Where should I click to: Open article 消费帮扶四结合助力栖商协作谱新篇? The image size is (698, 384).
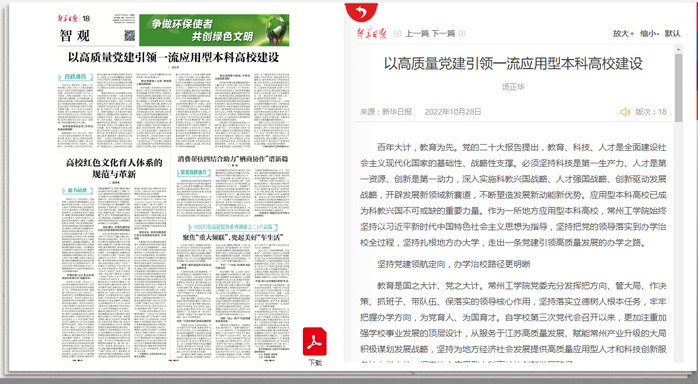coord(233,159)
